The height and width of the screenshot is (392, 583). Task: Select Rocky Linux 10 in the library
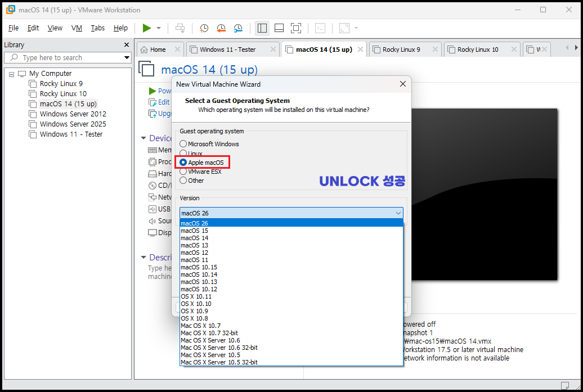pos(63,93)
